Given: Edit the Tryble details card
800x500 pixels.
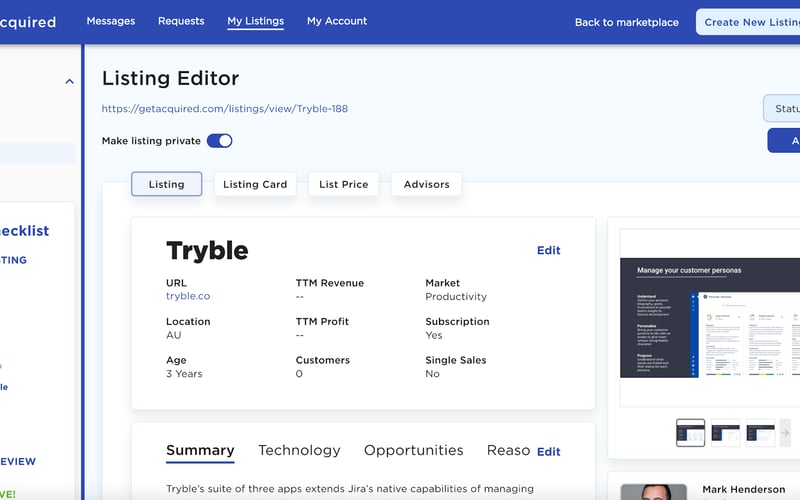Looking at the screenshot, I should tap(548, 251).
